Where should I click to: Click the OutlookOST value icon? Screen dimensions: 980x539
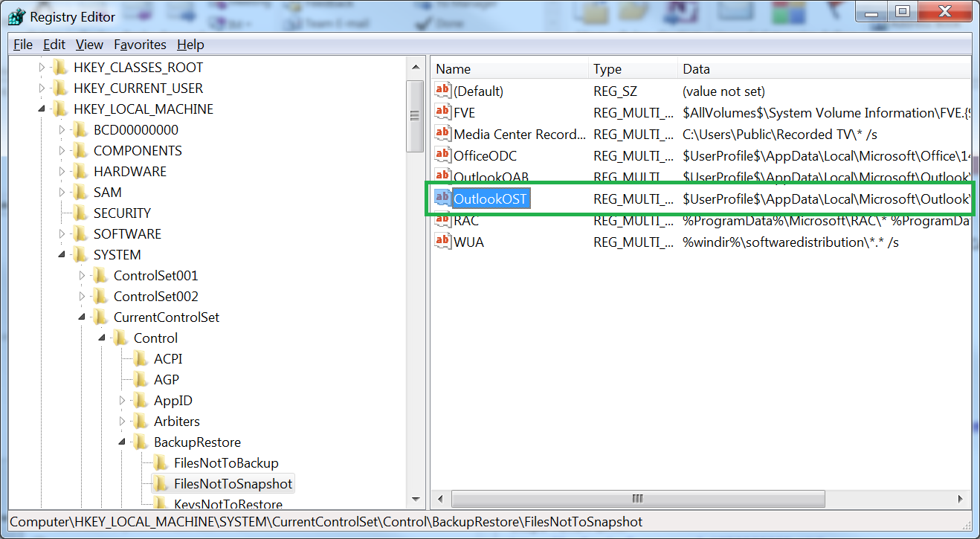coord(443,199)
